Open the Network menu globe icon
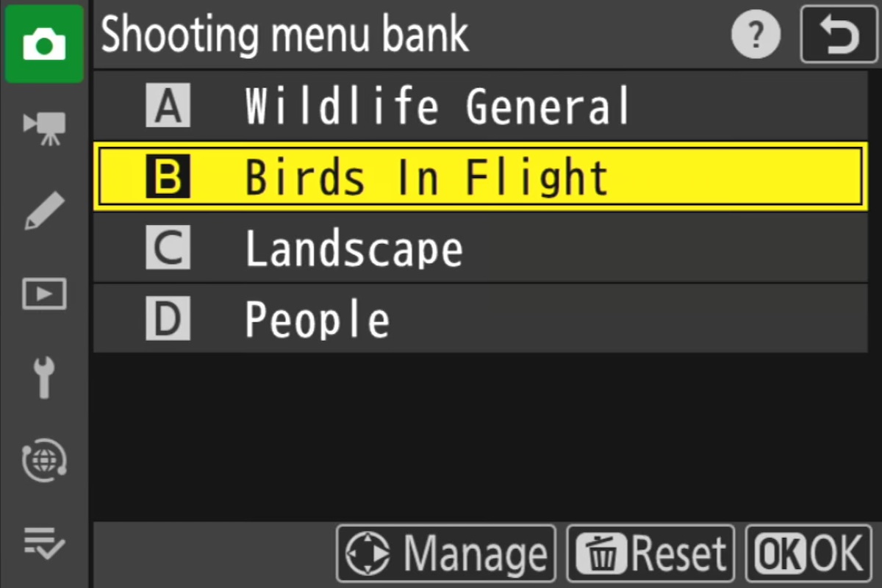Viewport: 882px width, 588px height. pos(44,460)
